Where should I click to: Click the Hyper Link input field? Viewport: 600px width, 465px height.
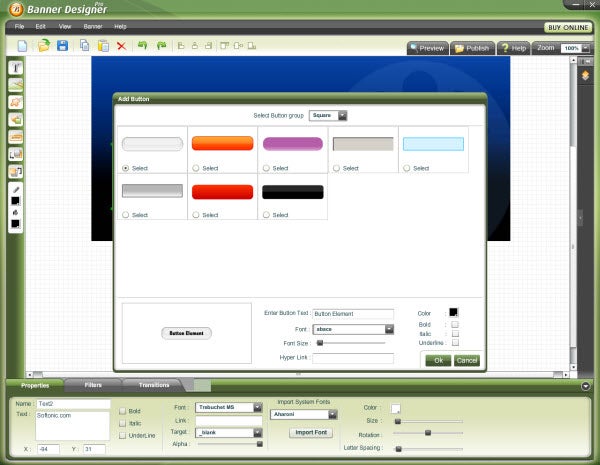pos(353,358)
